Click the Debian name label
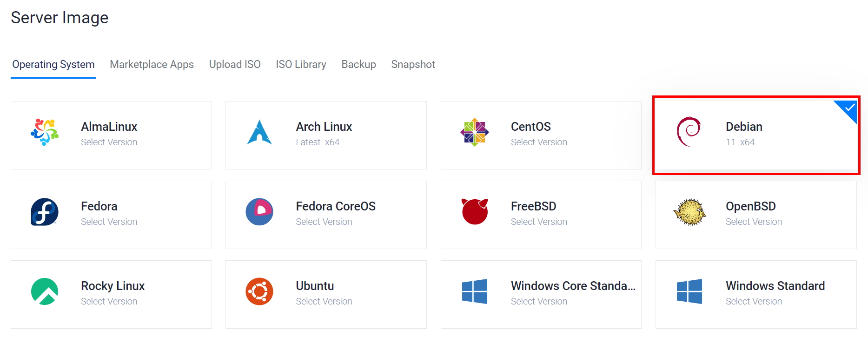Screen dimensions: 868x345 (x=744, y=127)
